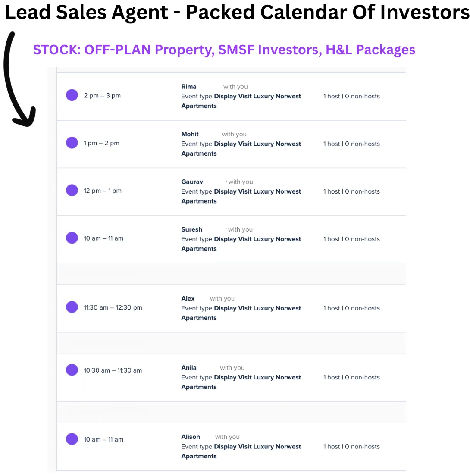Select the purple dot for Anila's event
This screenshot has height=476, width=470.
pyautogui.click(x=72, y=370)
